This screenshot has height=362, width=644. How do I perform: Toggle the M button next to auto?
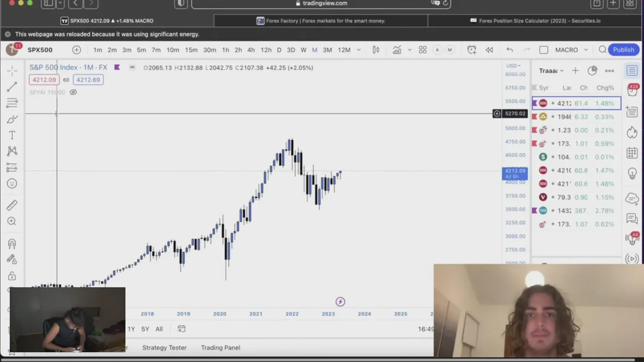click(450, 50)
